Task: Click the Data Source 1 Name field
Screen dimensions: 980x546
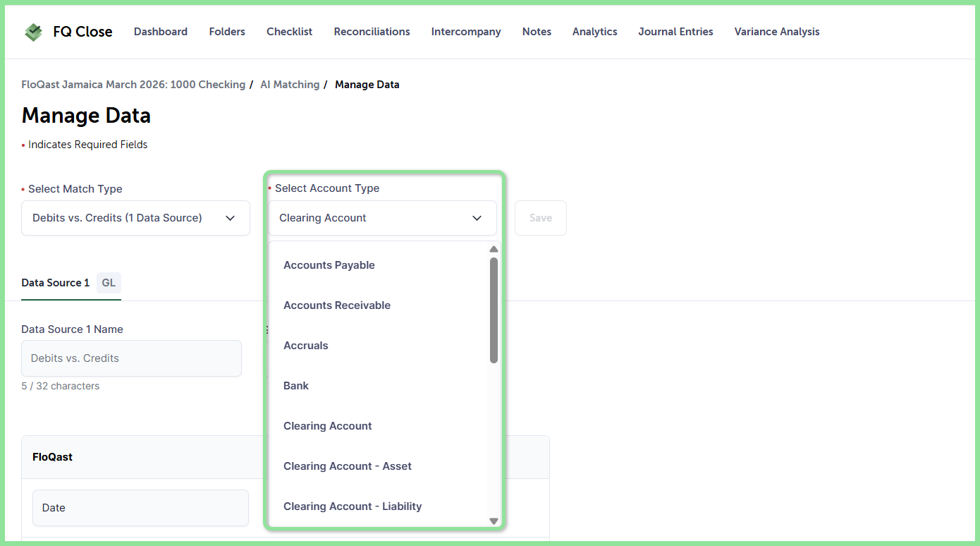Action: coord(131,358)
